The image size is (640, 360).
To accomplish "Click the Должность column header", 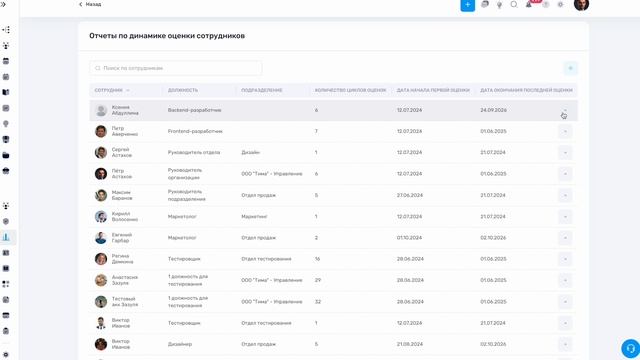I will coord(183,90).
